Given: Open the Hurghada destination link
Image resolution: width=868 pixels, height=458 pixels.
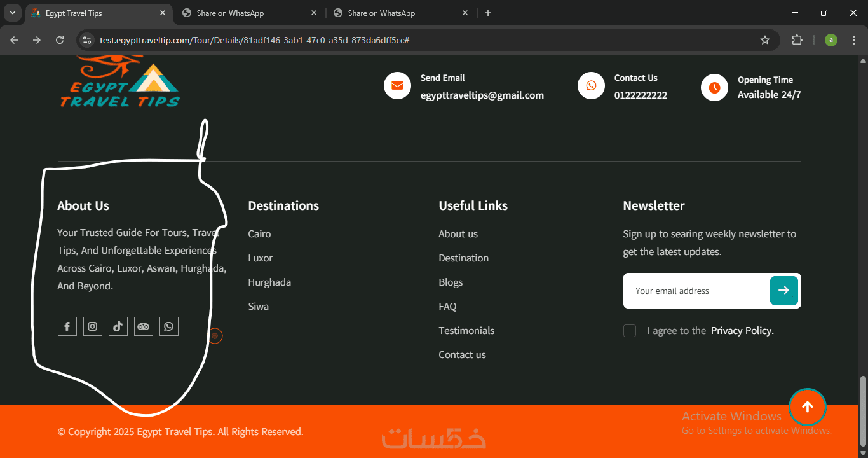Looking at the screenshot, I should point(269,282).
